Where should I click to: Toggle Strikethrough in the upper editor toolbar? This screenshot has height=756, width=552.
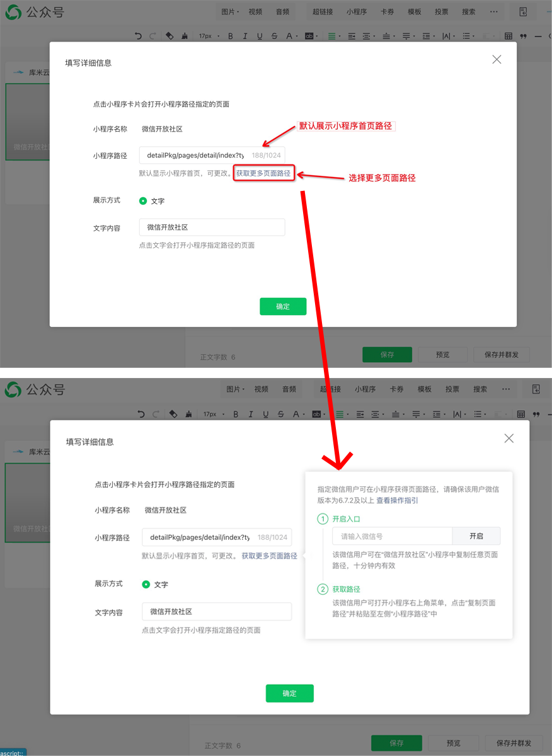tap(274, 37)
